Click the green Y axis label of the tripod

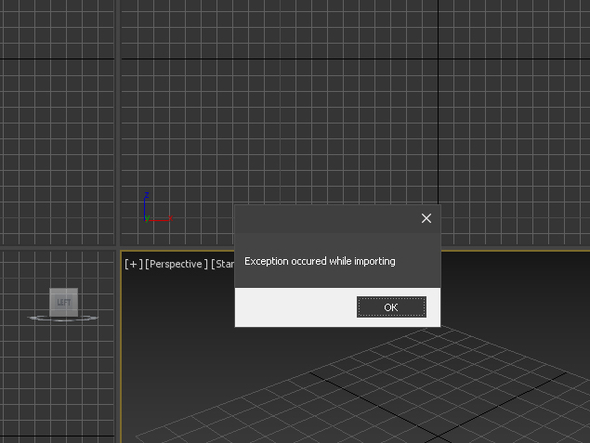tap(147, 219)
